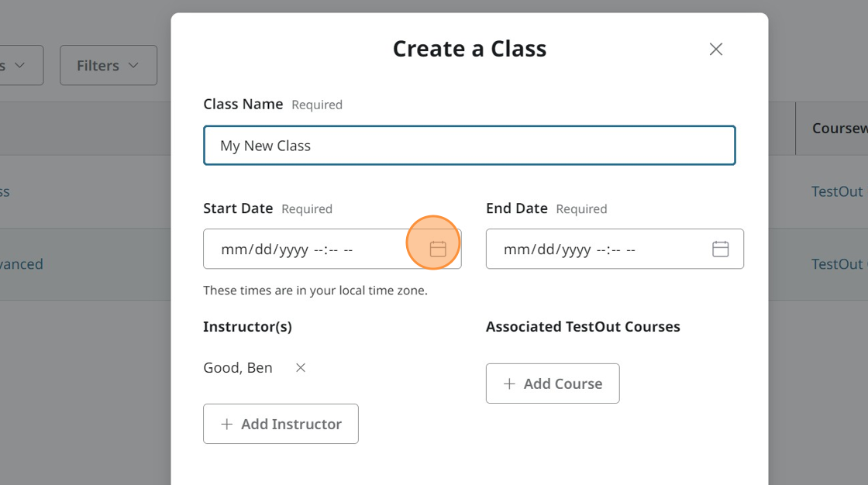This screenshot has width=868, height=485.
Task: Focus the Class Name text field
Action: click(x=469, y=146)
